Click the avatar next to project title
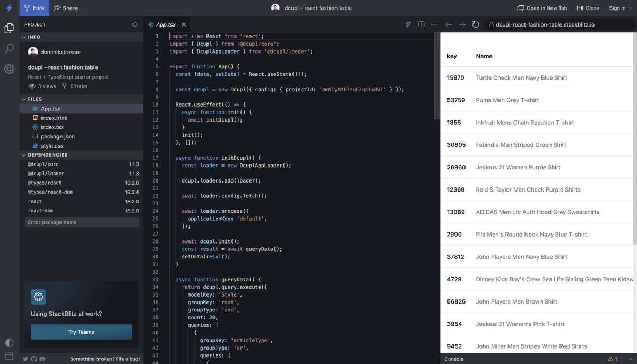The image size is (637, 364). [x=275, y=8]
